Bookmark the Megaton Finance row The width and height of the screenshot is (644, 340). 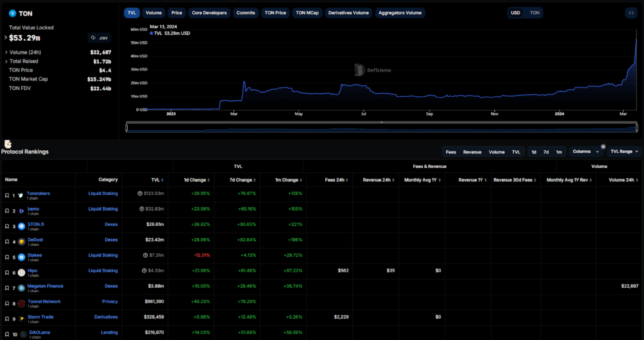pos(7,288)
